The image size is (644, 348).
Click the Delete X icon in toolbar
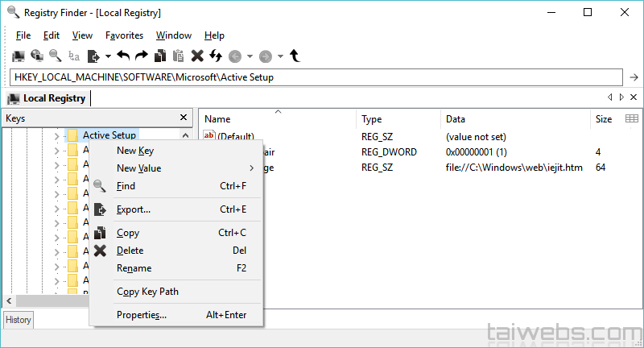[x=197, y=56]
